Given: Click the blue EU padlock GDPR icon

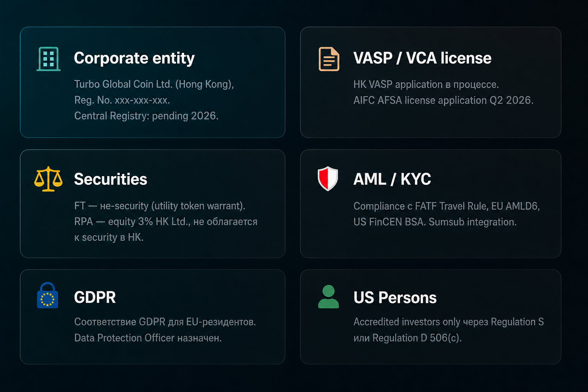Looking at the screenshot, I should point(47,295).
